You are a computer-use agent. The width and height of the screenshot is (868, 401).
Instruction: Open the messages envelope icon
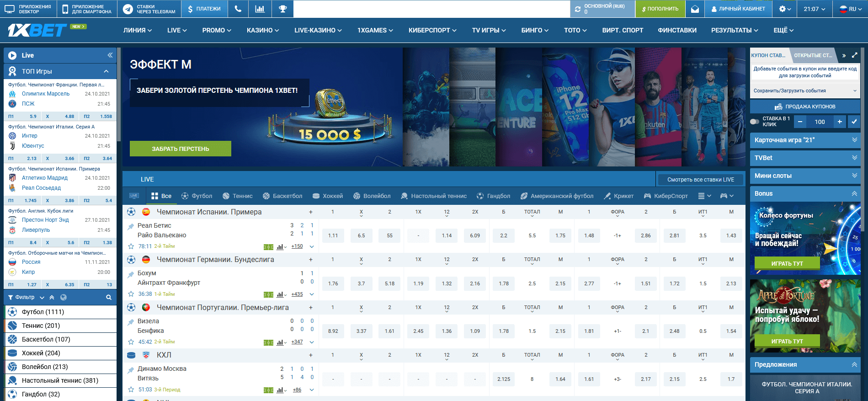tap(695, 9)
